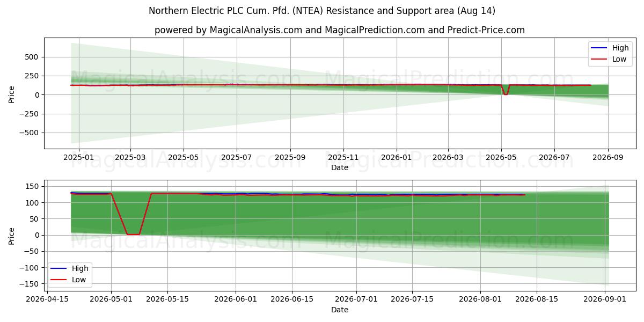This screenshot has height=322, width=644.
Task: Click the bottom chart 'Date' axis label
Action: click(340, 310)
